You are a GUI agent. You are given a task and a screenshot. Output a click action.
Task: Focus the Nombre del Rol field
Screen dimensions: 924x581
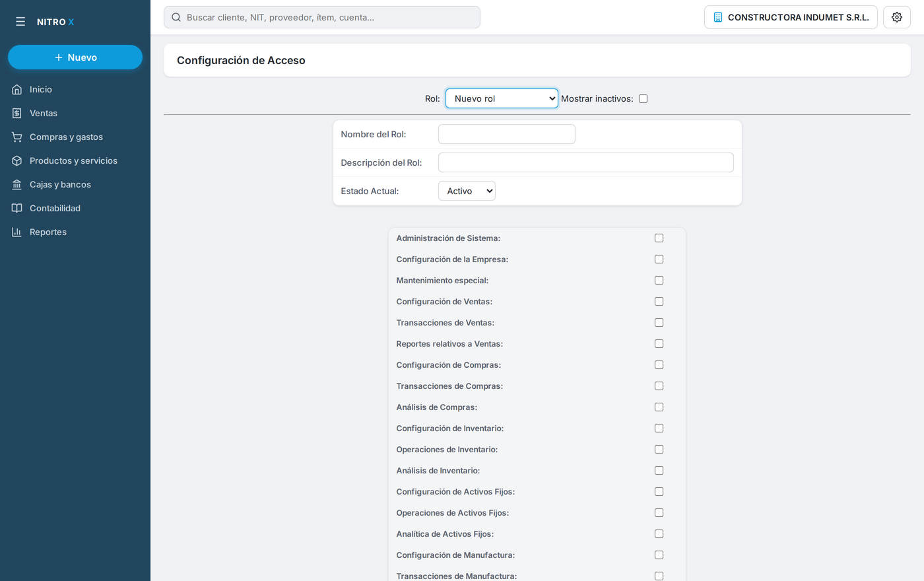pos(507,134)
